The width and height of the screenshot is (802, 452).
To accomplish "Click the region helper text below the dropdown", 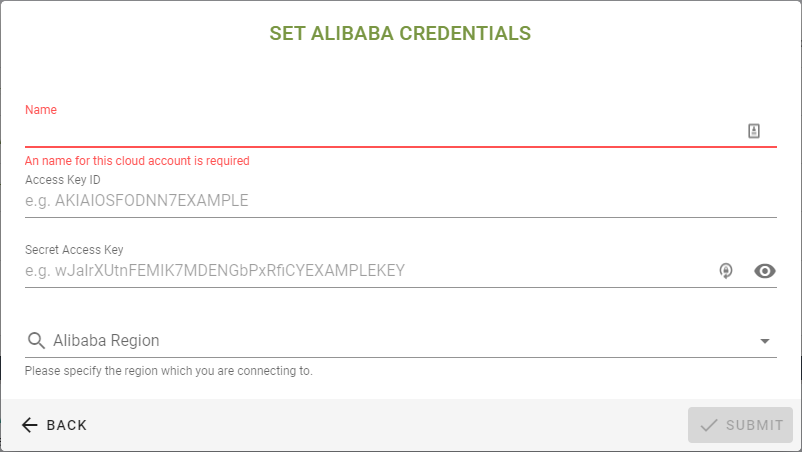I will tap(168, 371).
